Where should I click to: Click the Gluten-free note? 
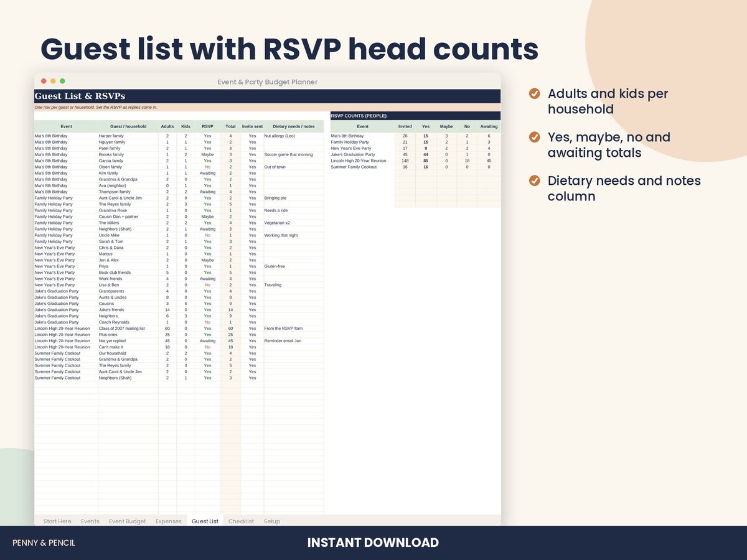pyautogui.click(x=293, y=266)
